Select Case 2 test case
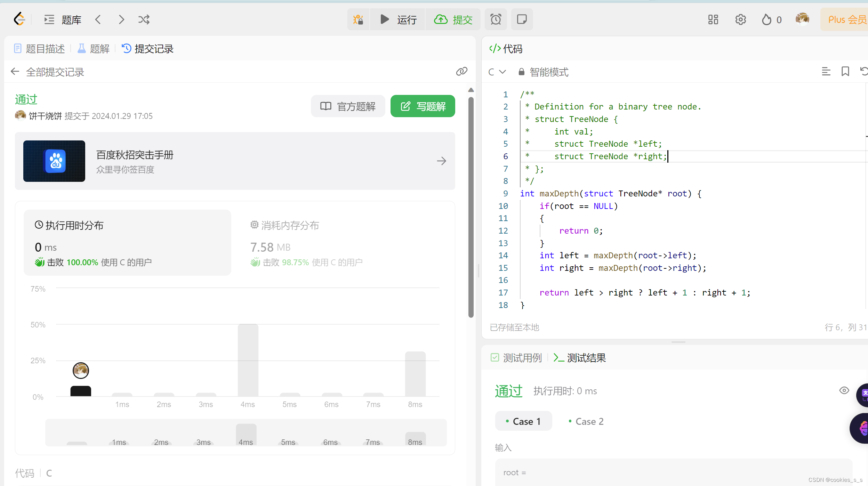 click(x=586, y=421)
